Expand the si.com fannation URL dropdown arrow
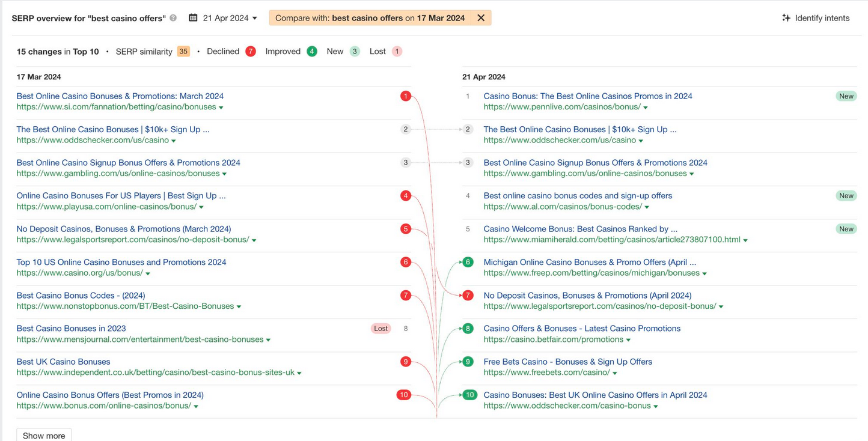 click(x=221, y=108)
